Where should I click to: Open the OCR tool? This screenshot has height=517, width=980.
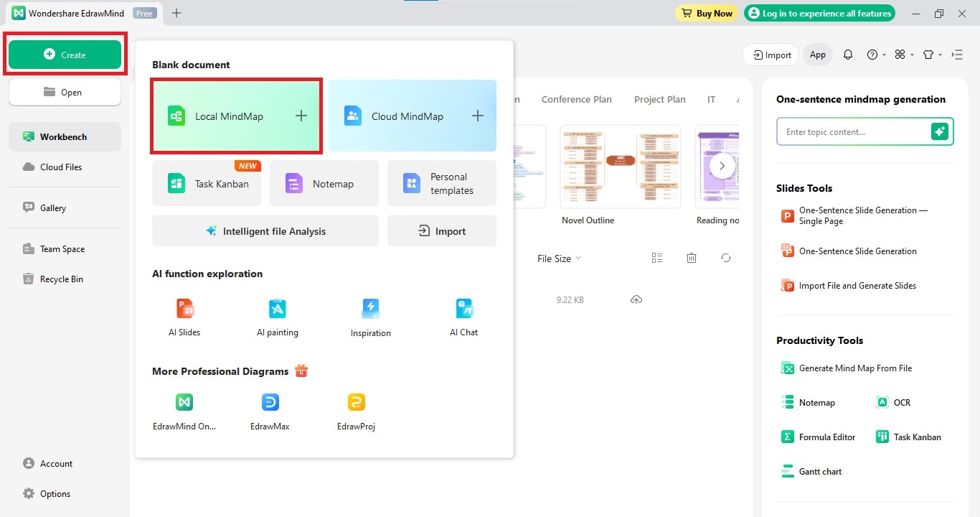click(894, 402)
